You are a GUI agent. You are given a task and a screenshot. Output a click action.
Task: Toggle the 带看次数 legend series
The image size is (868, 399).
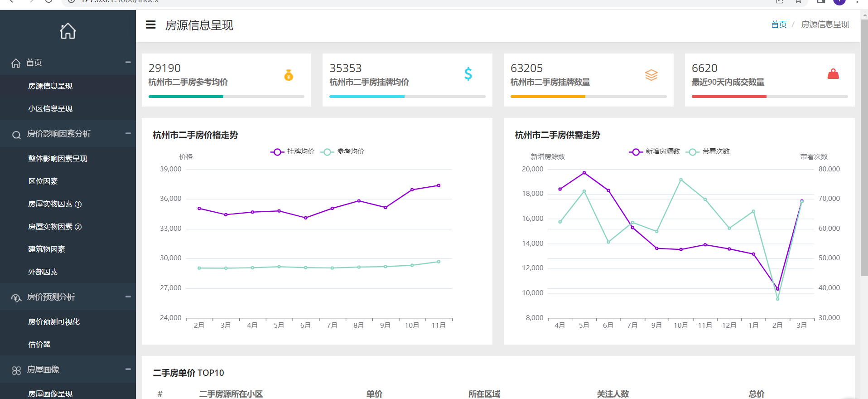click(x=708, y=151)
